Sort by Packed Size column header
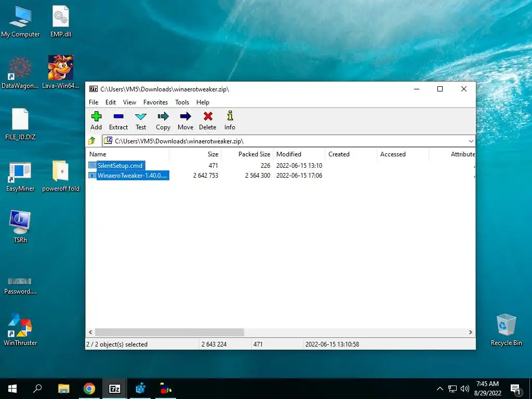532x399 pixels. [x=247, y=154]
